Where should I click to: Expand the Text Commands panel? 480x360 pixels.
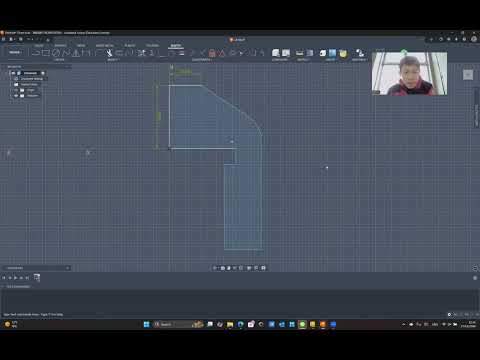click(3, 286)
